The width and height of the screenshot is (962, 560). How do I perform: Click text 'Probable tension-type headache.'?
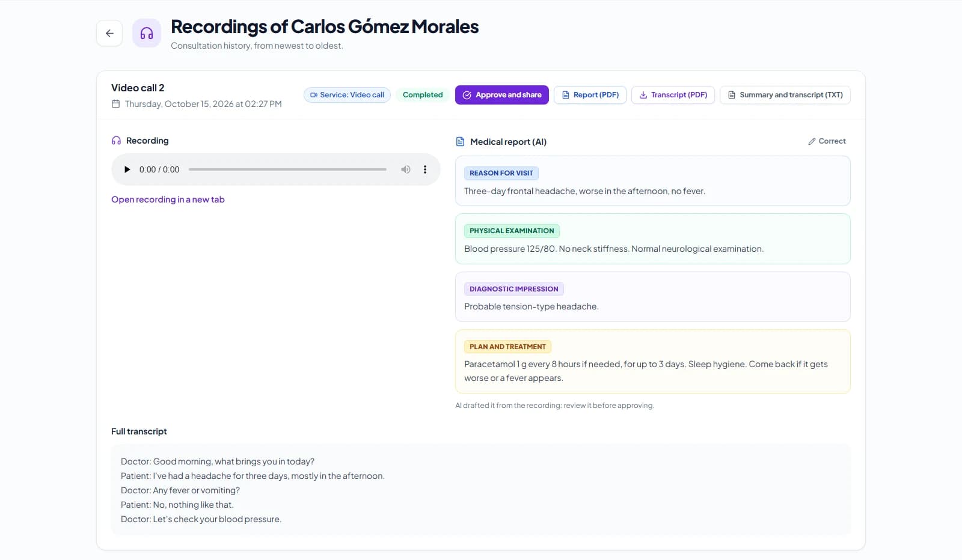click(x=532, y=306)
